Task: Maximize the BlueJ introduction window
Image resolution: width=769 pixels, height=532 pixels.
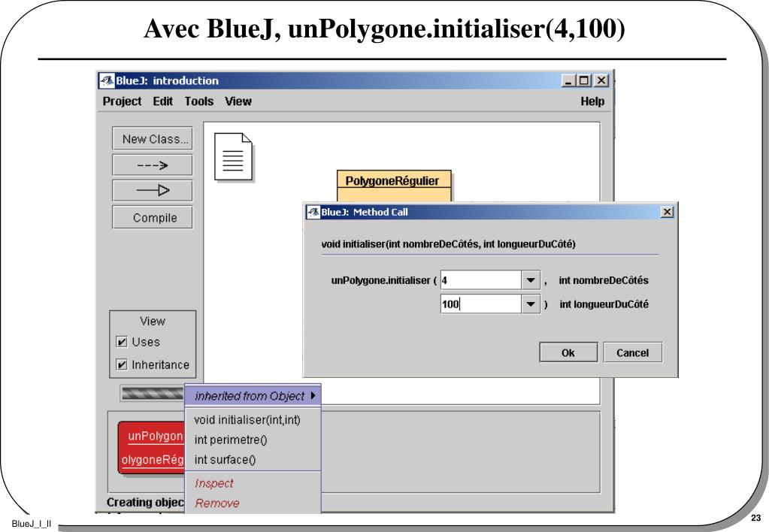Action: point(584,80)
